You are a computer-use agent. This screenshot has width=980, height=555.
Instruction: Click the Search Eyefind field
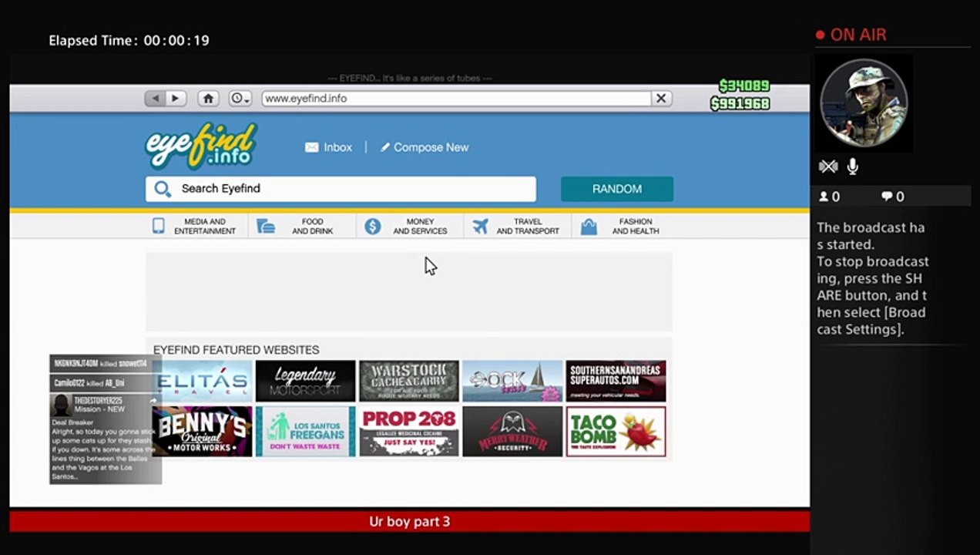click(x=341, y=189)
